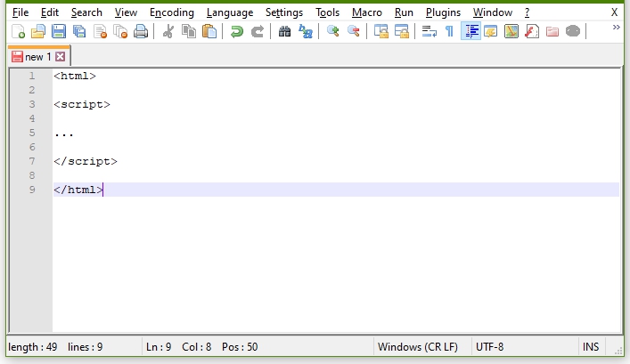Viewport: 630px width, 364px height.
Task: Click the '...' text on line 5
Action: coord(64,135)
